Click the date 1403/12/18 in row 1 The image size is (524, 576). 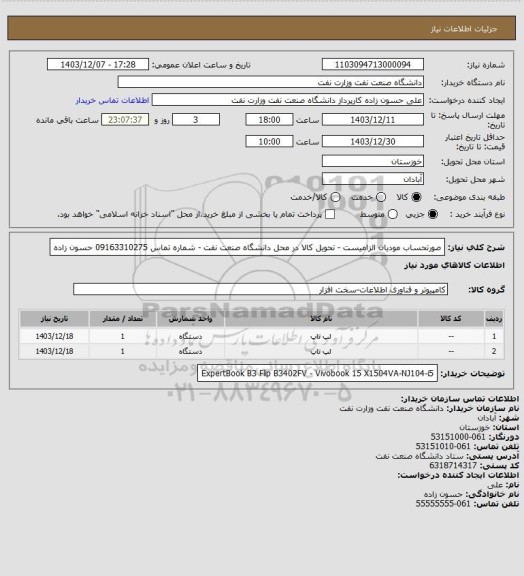coord(54,336)
